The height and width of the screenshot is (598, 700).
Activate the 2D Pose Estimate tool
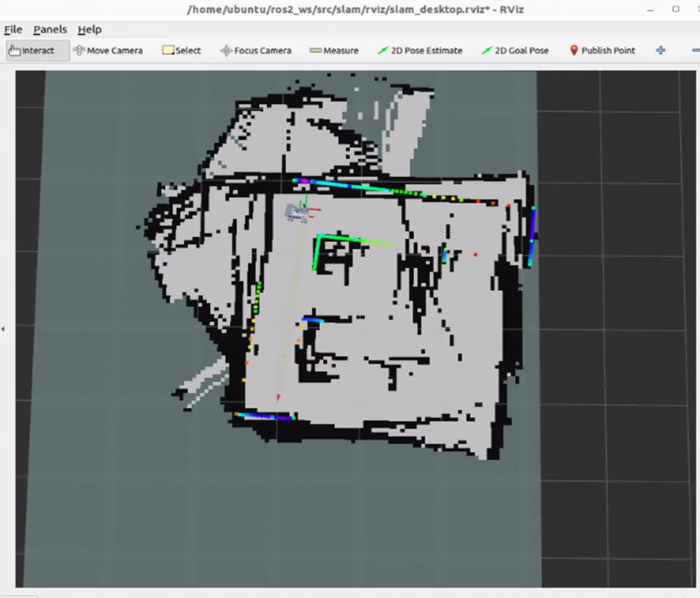click(420, 51)
